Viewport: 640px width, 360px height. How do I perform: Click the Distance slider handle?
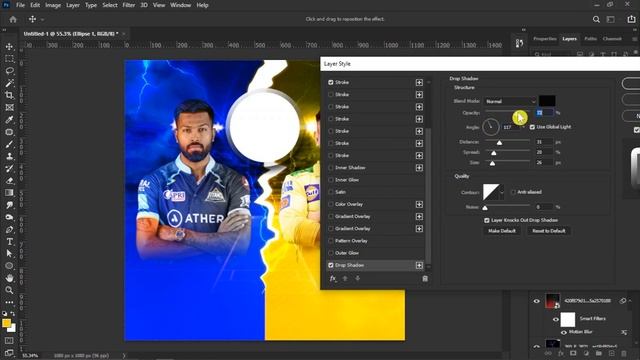click(499, 142)
